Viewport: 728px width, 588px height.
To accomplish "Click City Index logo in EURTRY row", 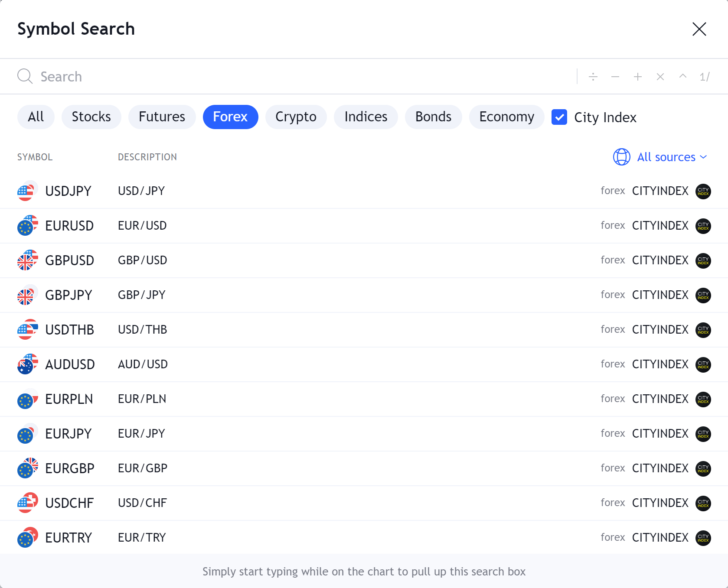I will tap(703, 538).
